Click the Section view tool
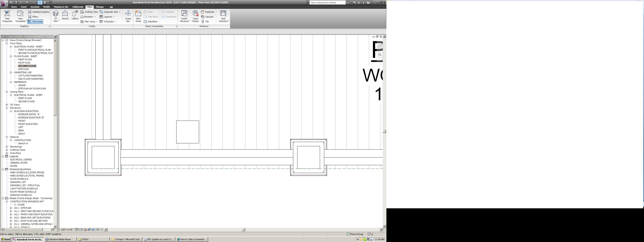Image resolution: width=644 pixels, height=242 pixels. tap(65, 15)
